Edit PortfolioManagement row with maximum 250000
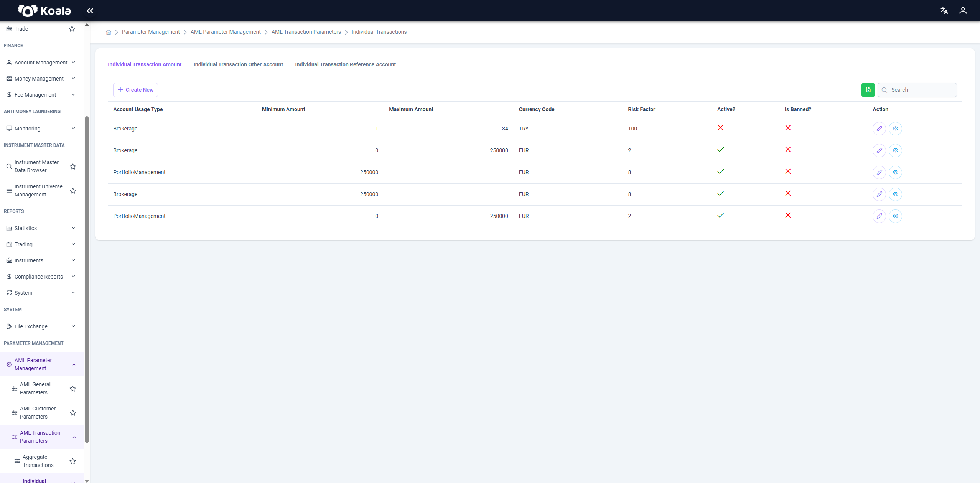Screen dimensions: 980x483 click(879, 216)
